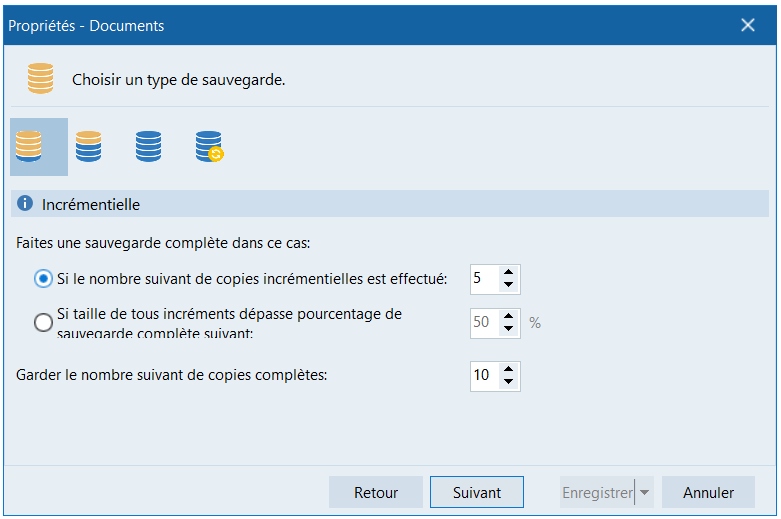The height and width of the screenshot is (519, 781).
Task: Select radio for increment size percentage option
Action: tap(43, 322)
